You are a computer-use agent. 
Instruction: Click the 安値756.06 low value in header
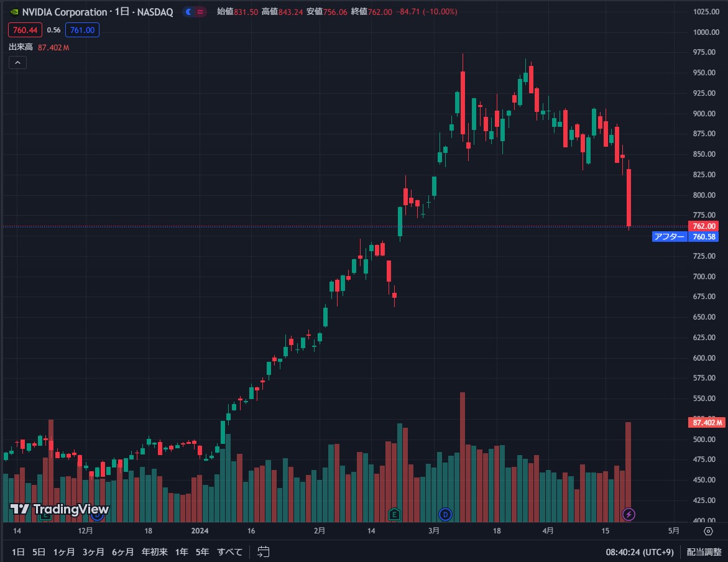326,12
